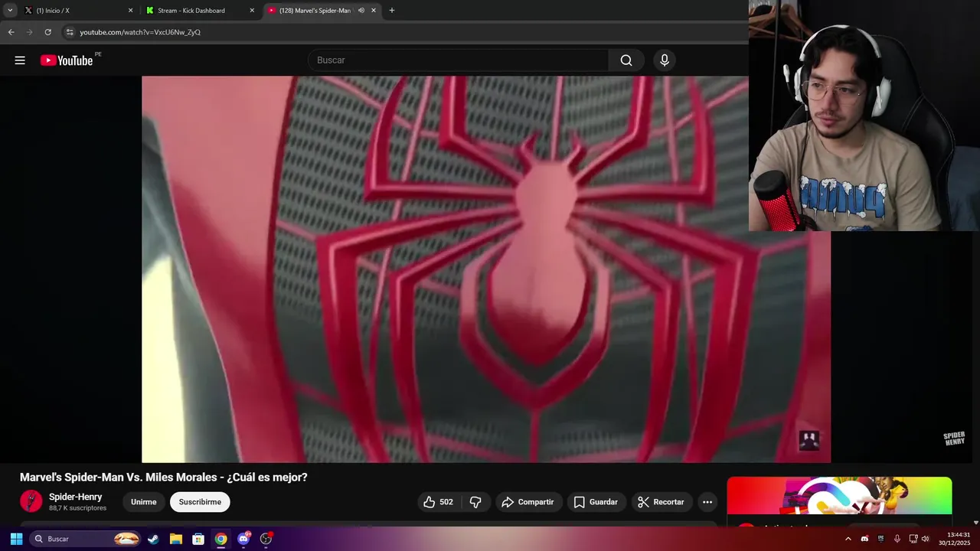Image resolution: width=980 pixels, height=551 pixels.
Task: Click the channel watermark in video corner
Action: coord(809,440)
